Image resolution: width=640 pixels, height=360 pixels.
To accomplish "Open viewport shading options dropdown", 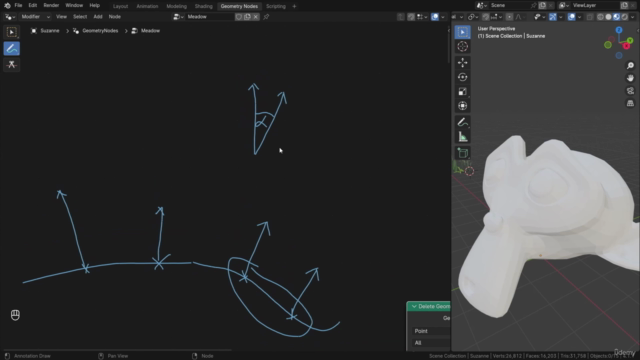I will coord(633,17).
